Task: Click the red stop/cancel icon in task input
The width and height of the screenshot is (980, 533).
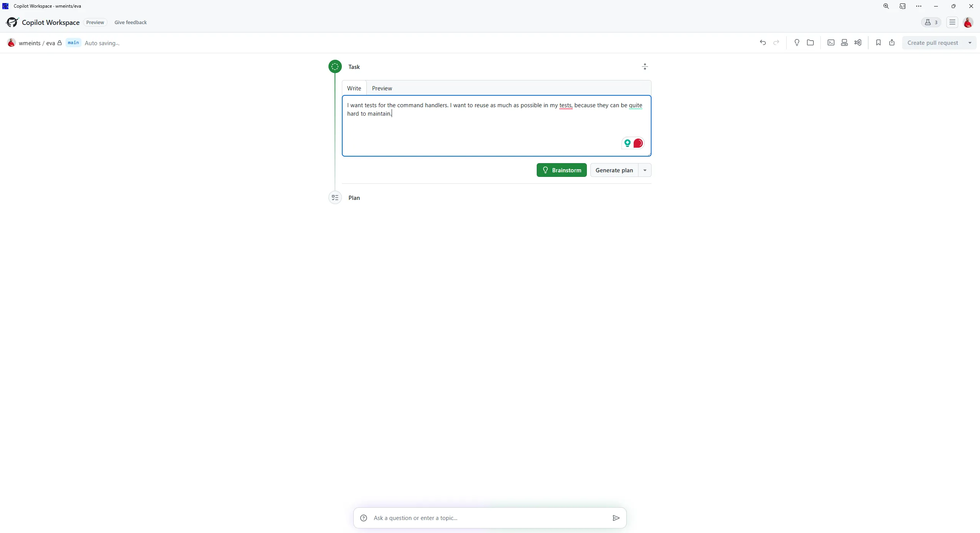Action: pos(638,143)
